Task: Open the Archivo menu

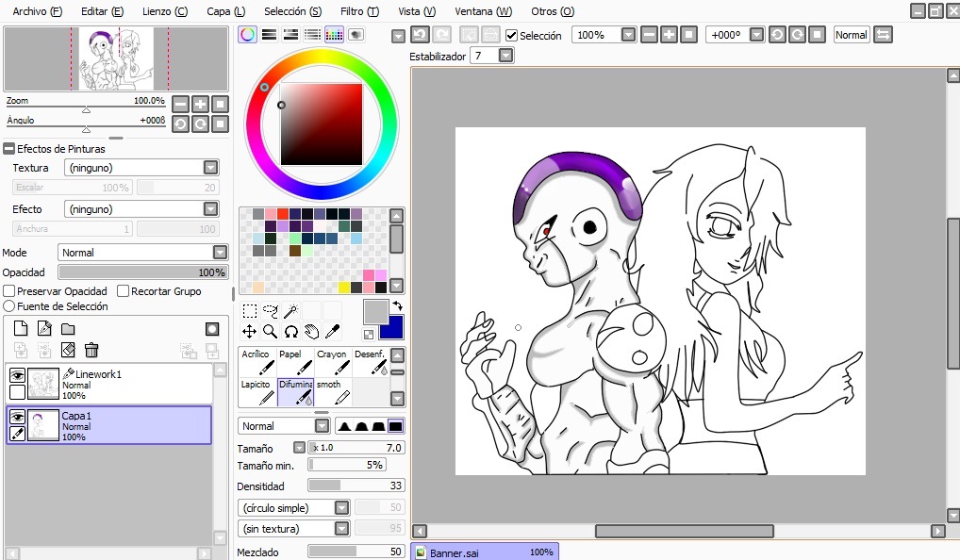Action: coord(38,11)
